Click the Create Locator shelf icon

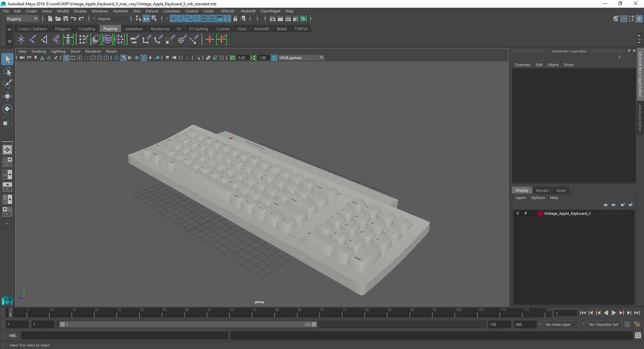21,40
